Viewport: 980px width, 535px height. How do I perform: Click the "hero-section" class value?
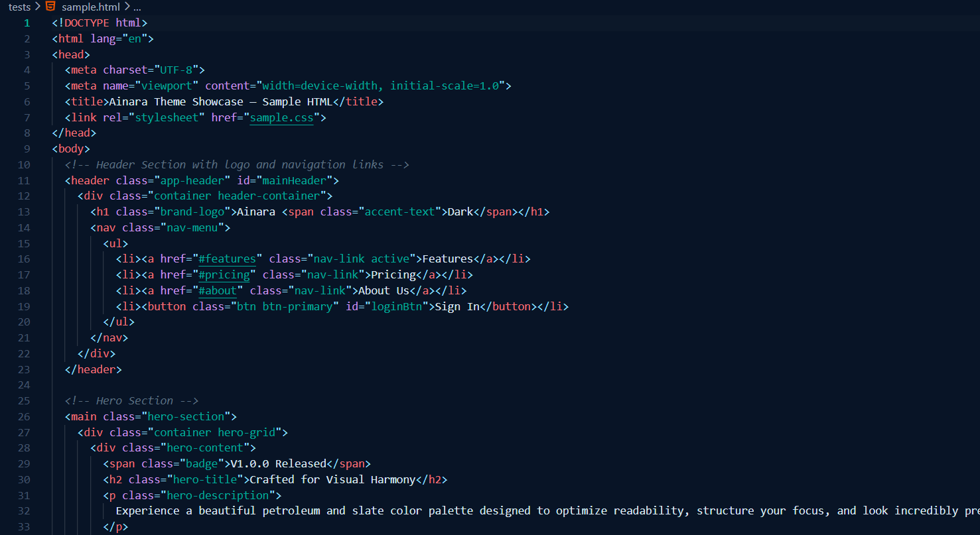(186, 416)
